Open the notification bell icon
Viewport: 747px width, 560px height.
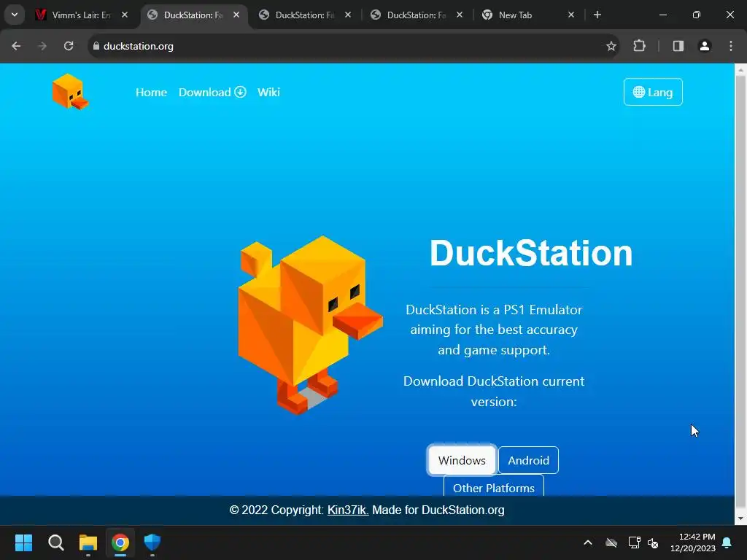point(727,542)
